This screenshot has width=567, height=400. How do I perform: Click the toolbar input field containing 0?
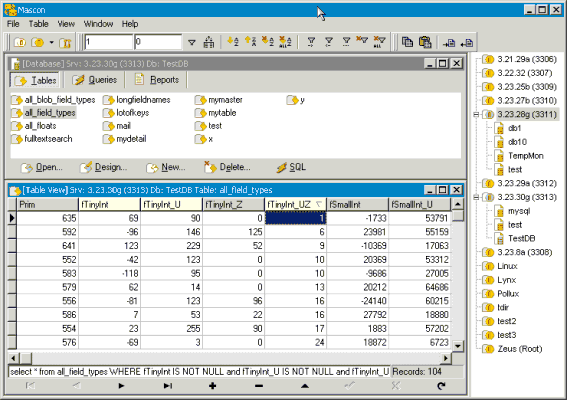click(x=158, y=42)
